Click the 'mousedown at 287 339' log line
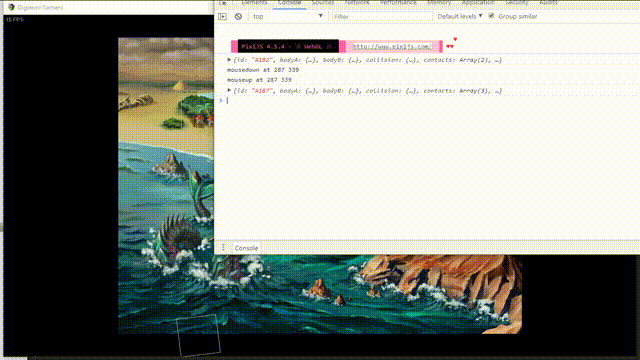 (x=263, y=70)
